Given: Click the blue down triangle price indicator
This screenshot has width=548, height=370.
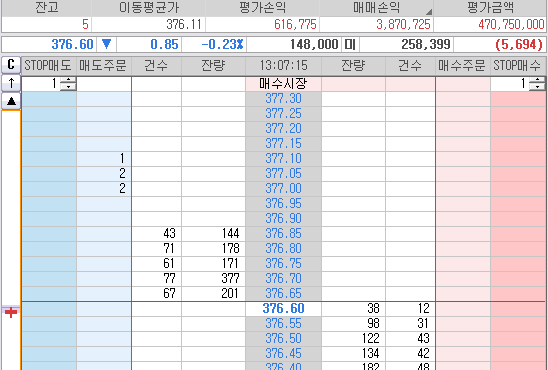Looking at the screenshot, I should click(x=106, y=44).
